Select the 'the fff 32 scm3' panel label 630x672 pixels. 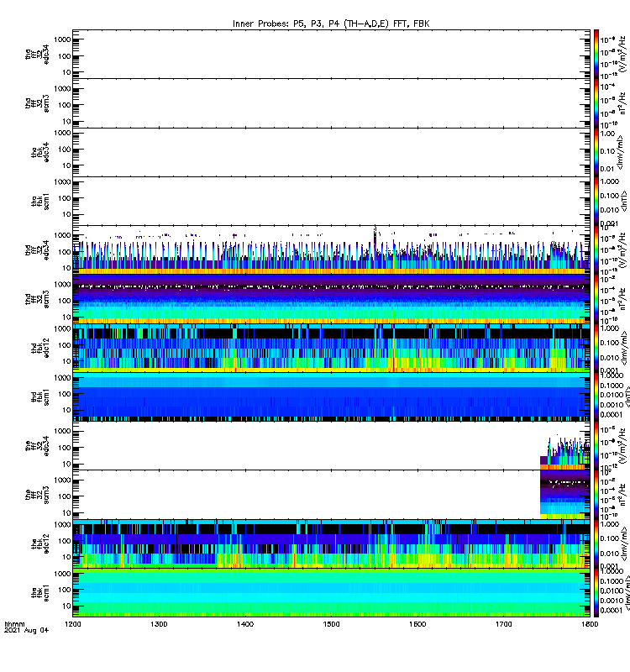(37, 495)
